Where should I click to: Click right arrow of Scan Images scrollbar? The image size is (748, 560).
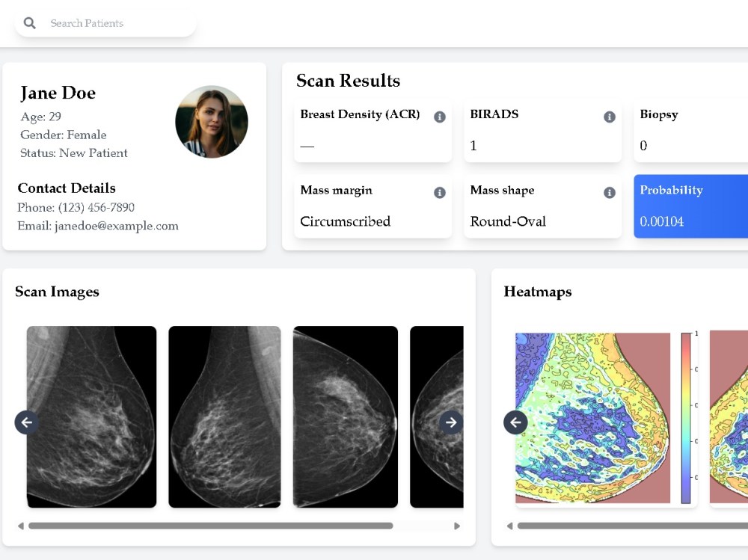(457, 526)
